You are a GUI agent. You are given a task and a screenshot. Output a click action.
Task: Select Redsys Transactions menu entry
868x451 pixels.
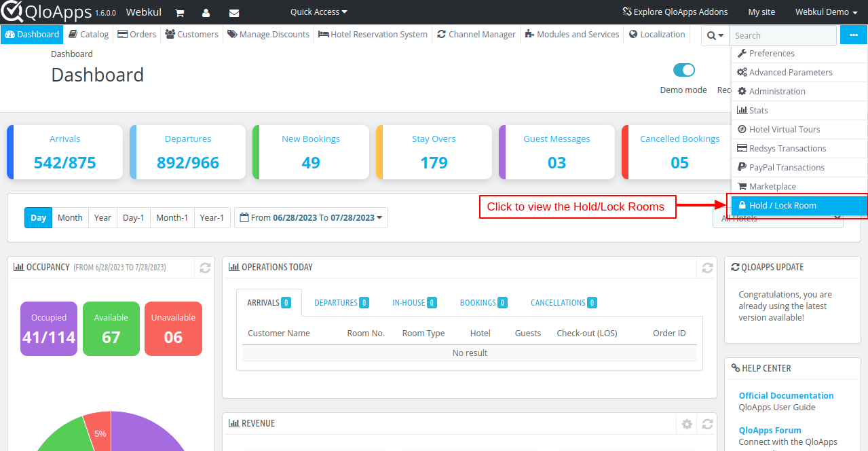(x=799, y=149)
